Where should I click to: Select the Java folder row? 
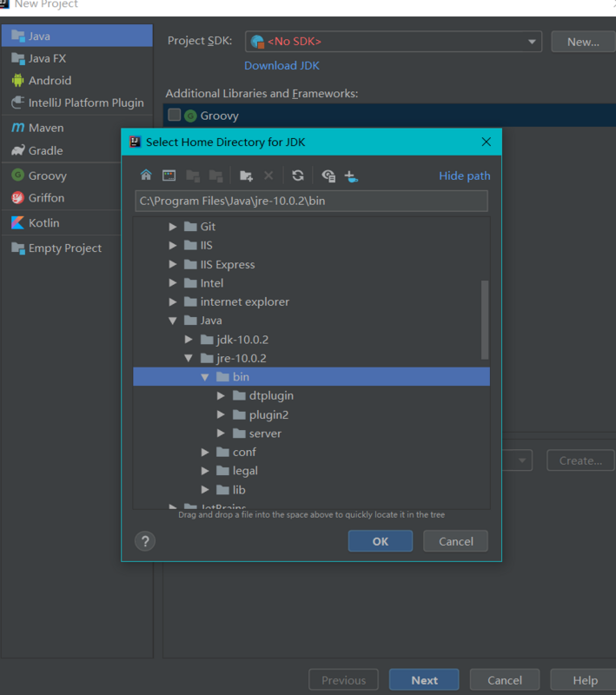(311, 321)
